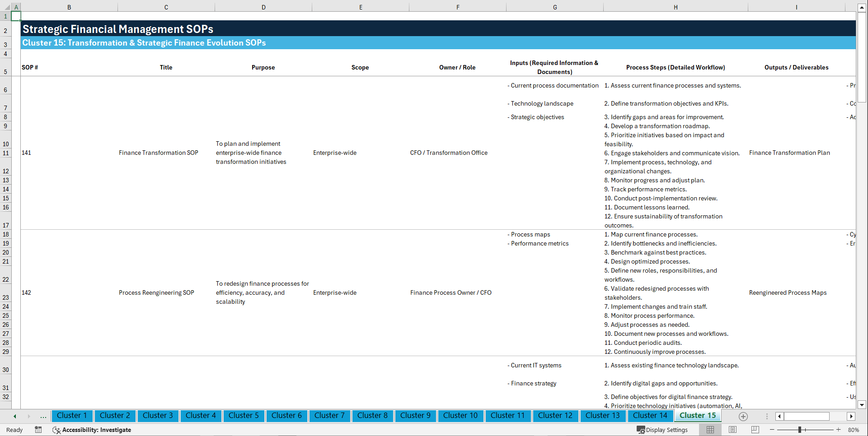Screen dimensions: 868x436
Task: Click the row 11 header
Action: (x=6, y=153)
